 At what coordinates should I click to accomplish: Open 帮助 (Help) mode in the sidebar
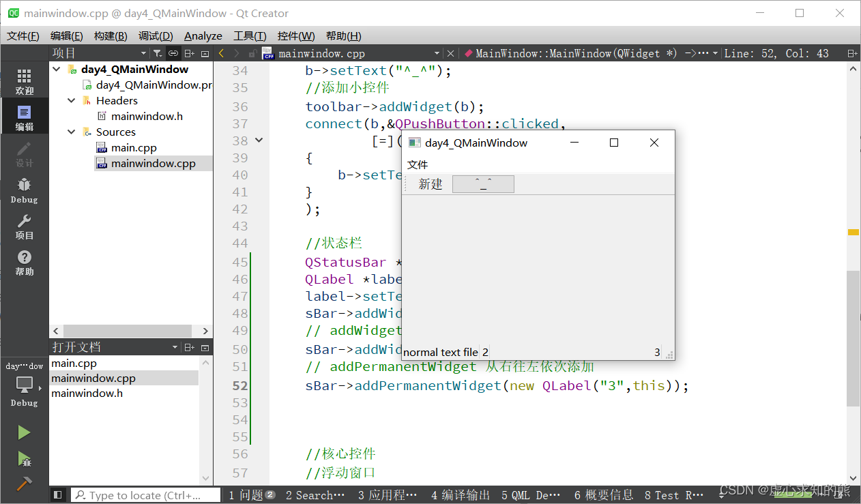click(x=25, y=263)
